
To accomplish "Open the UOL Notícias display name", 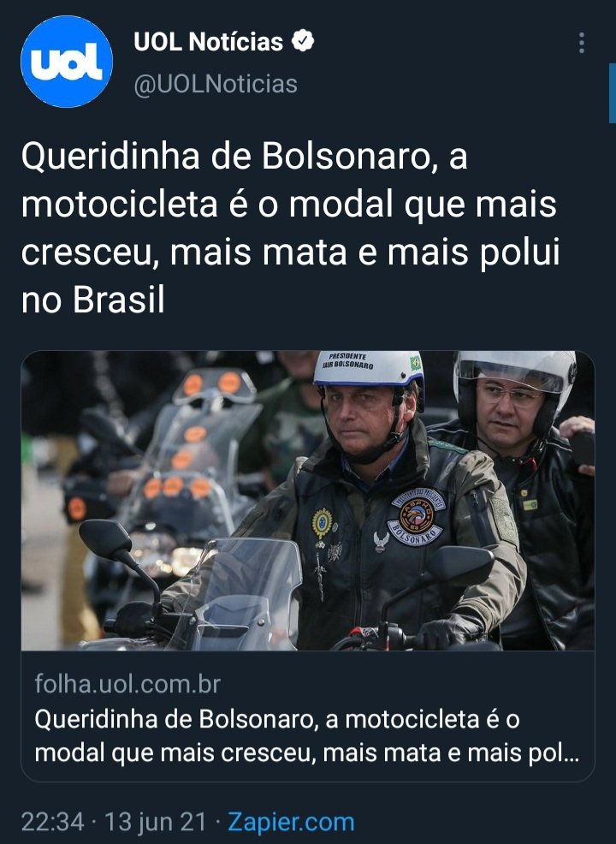I will tap(208, 42).
